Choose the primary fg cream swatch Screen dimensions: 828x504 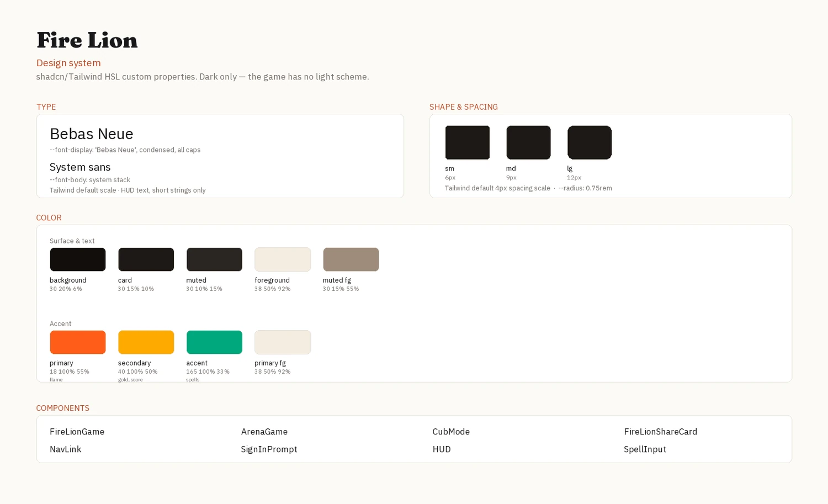[283, 342]
